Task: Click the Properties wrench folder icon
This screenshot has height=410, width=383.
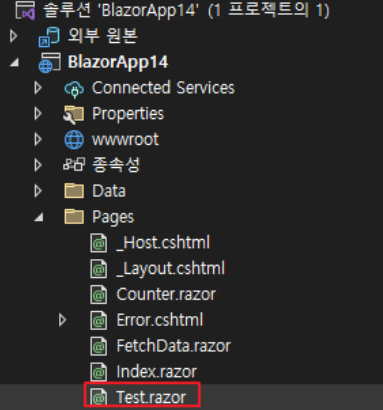Action: (74, 114)
